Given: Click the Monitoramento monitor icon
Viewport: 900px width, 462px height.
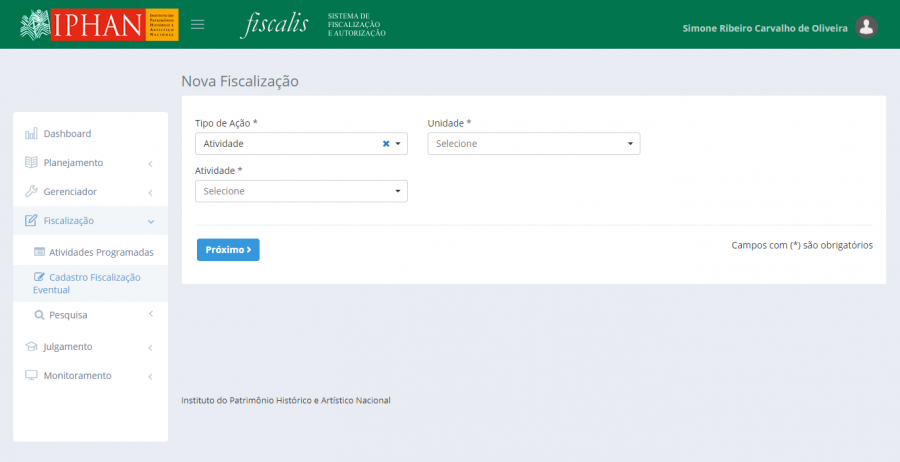Looking at the screenshot, I should pyautogui.click(x=31, y=376).
